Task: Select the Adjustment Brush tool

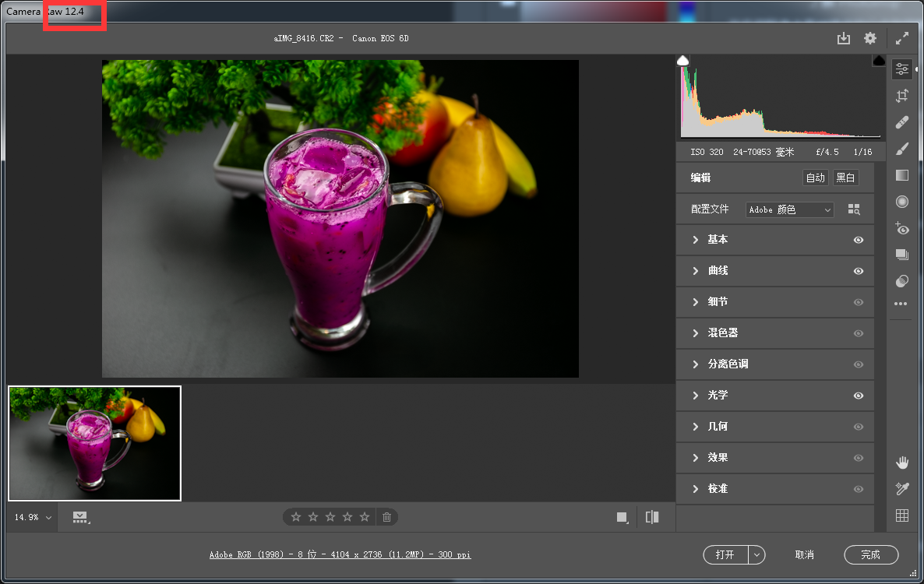Action: pyautogui.click(x=902, y=149)
